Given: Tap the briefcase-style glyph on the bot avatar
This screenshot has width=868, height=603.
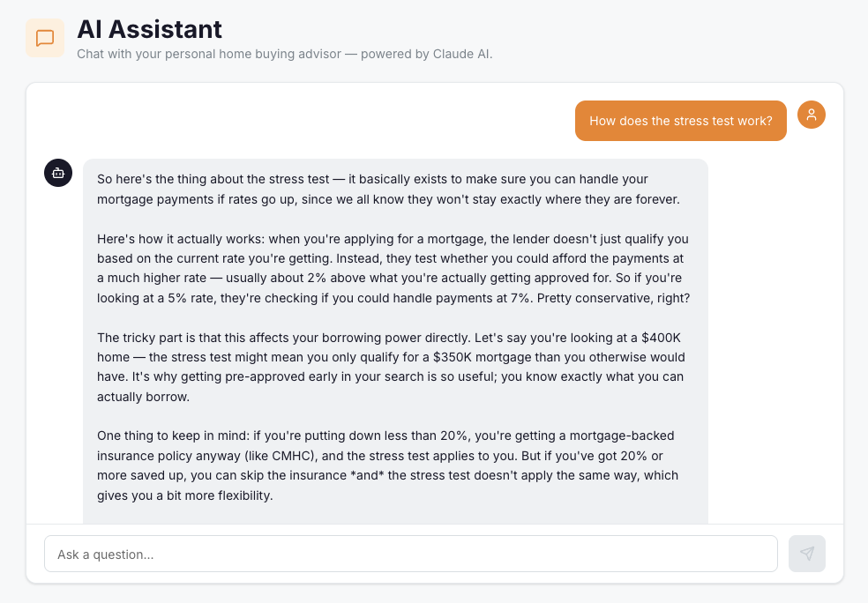Looking at the screenshot, I should pyautogui.click(x=58, y=173).
